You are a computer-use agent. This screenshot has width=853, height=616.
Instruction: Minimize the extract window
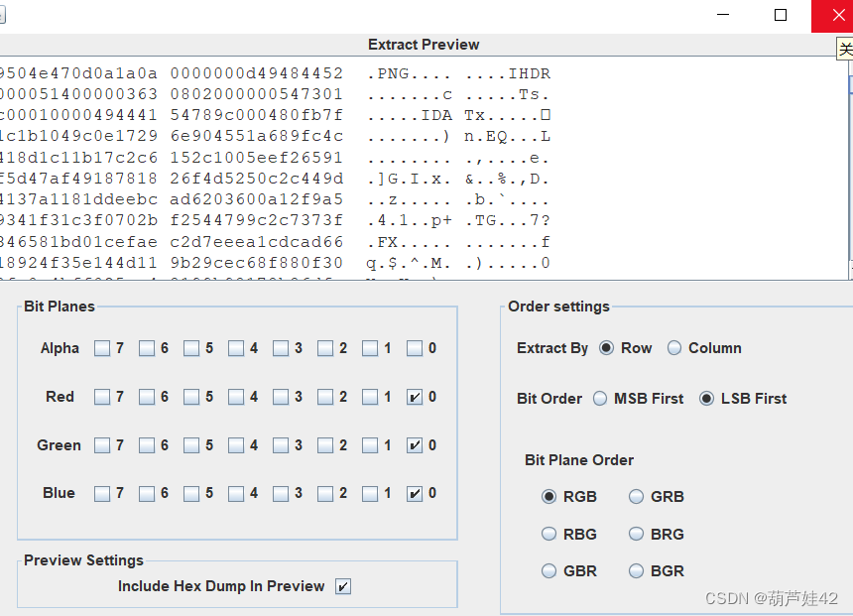click(723, 15)
